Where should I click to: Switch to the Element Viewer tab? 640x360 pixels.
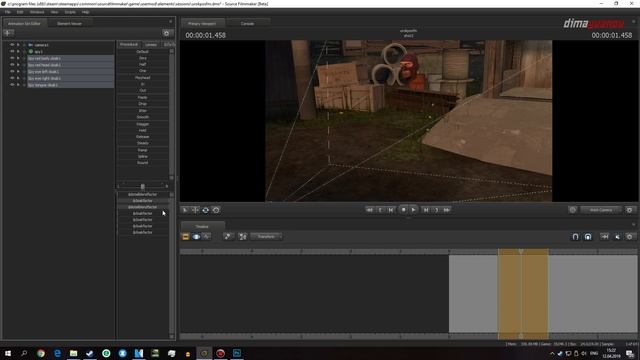tap(69, 24)
